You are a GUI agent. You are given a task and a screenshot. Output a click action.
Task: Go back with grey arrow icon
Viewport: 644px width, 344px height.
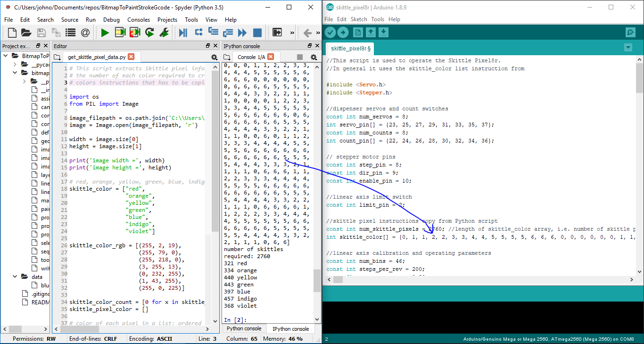pyautogui.click(x=307, y=33)
